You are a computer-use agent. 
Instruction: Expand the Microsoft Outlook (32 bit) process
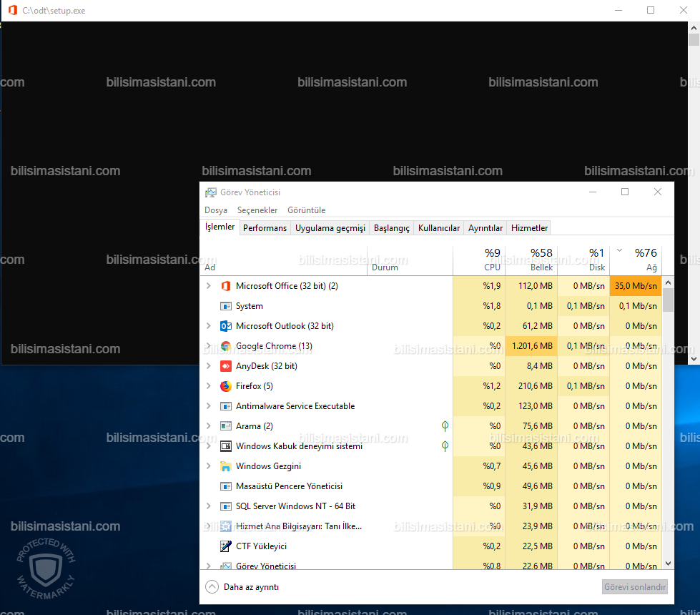click(x=209, y=326)
